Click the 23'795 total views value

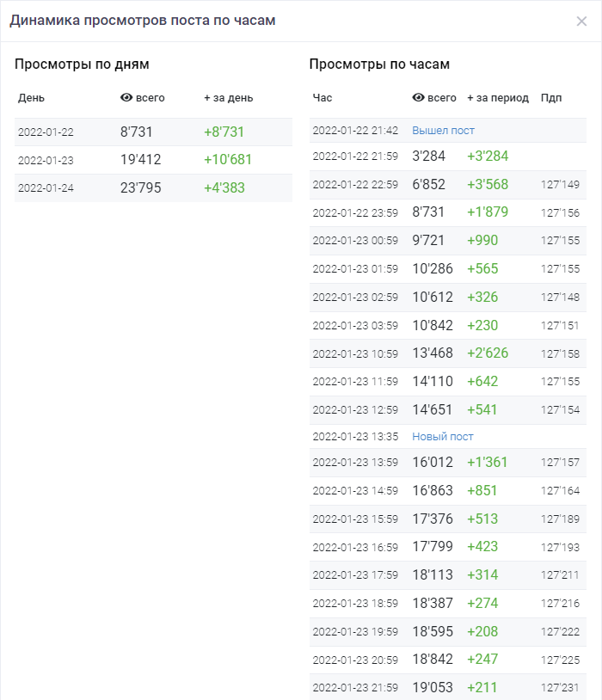tap(140, 188)
